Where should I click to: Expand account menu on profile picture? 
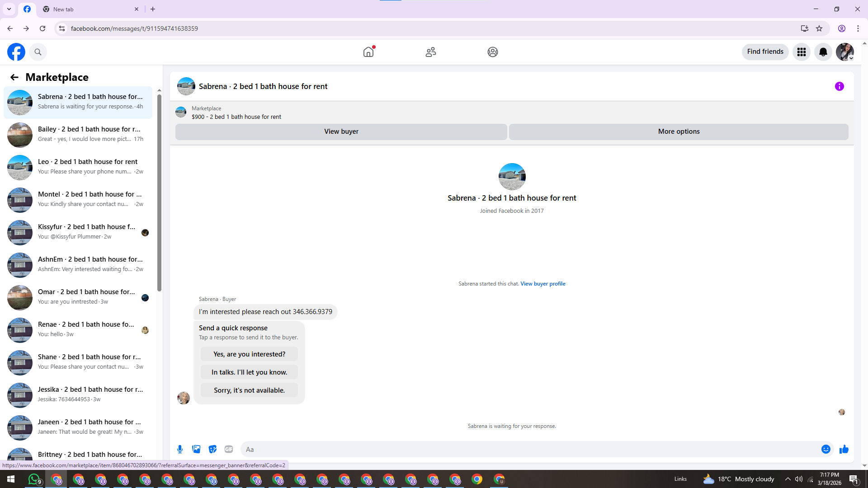pos(844,52)
